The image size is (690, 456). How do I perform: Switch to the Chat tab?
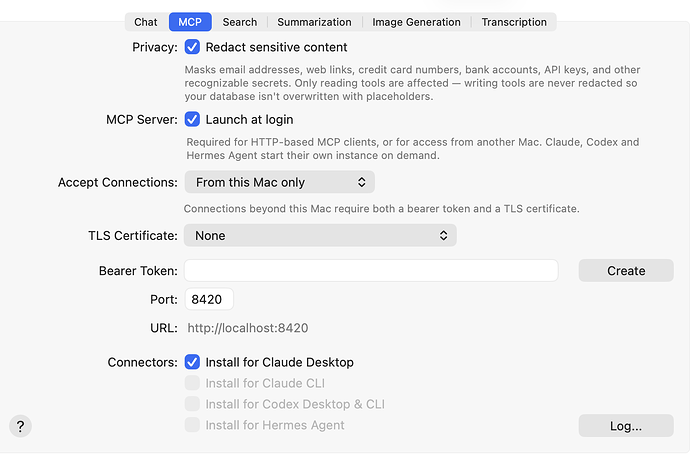pos(146,22)
